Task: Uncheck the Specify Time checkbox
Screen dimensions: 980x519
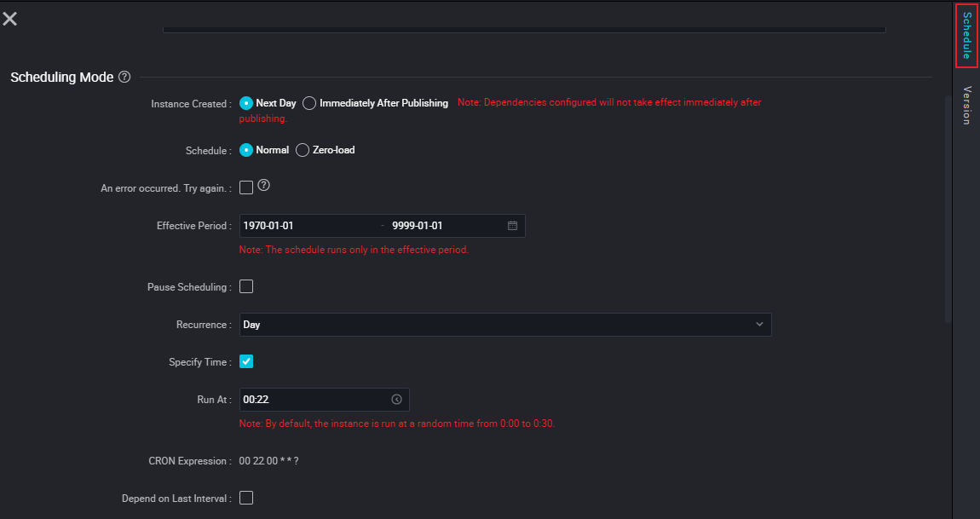Action: coord(246,361)
